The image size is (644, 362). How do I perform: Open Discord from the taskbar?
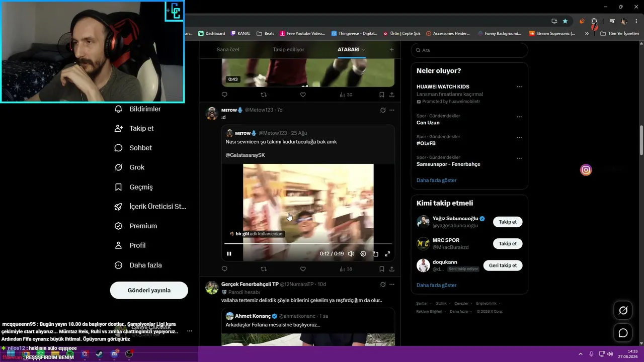pos(114,354)
